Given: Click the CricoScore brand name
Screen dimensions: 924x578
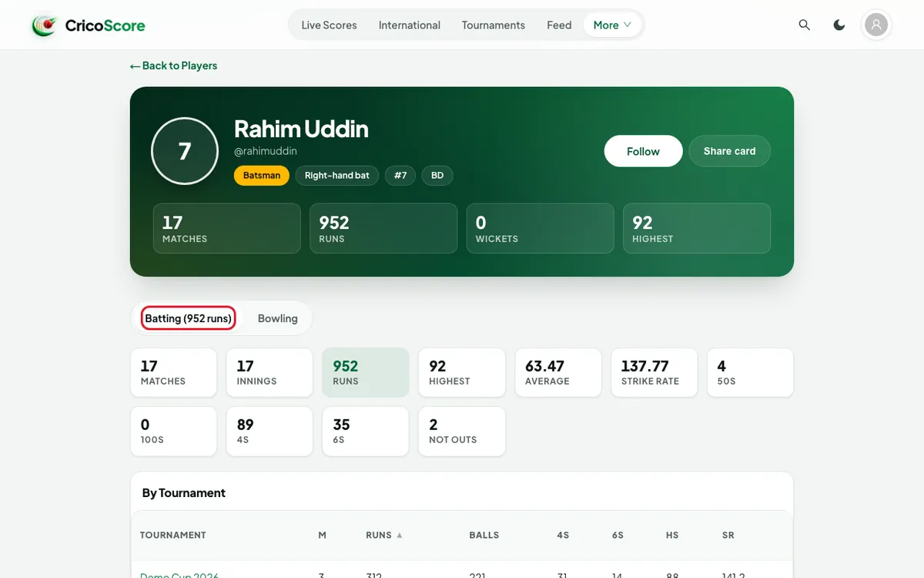Looking at the screenshot, I should [x=105, y=25].
